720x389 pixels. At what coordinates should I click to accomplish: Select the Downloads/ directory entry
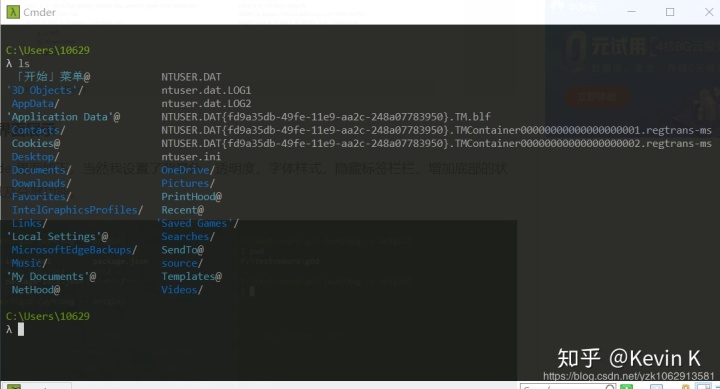[41, 183]
